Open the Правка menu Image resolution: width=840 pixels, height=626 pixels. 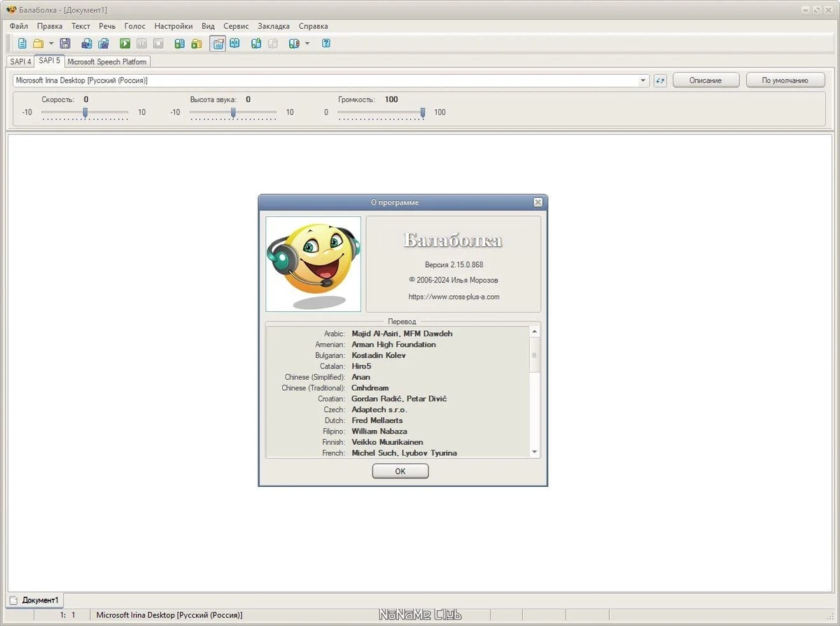50,26
